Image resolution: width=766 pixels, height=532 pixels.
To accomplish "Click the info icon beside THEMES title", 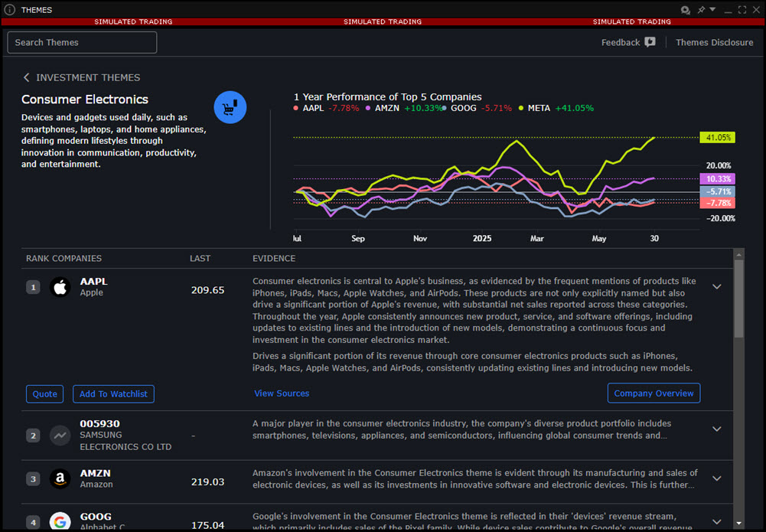I will [9, 10].
